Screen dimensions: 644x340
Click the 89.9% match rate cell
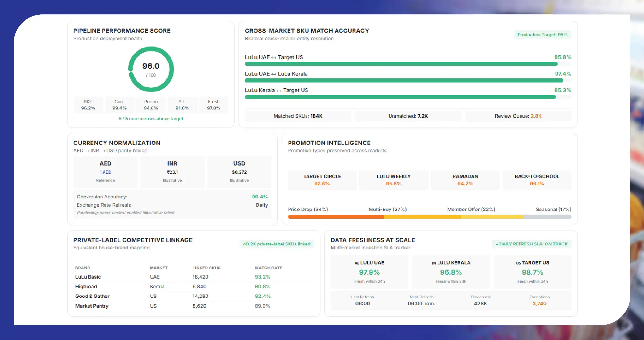pyautogui.click(x=262, y=306)
